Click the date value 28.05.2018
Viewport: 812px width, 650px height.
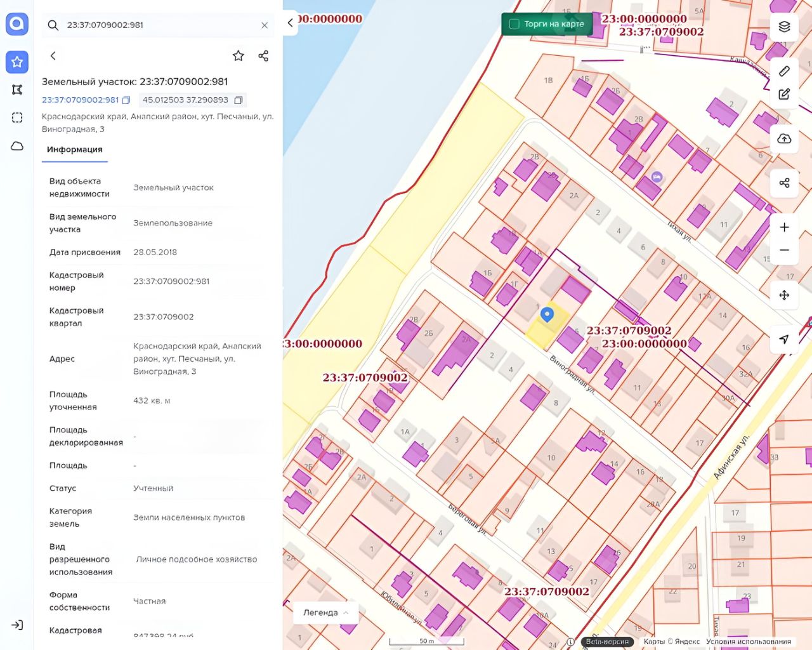pyautogui.click(x=155, y=252)
